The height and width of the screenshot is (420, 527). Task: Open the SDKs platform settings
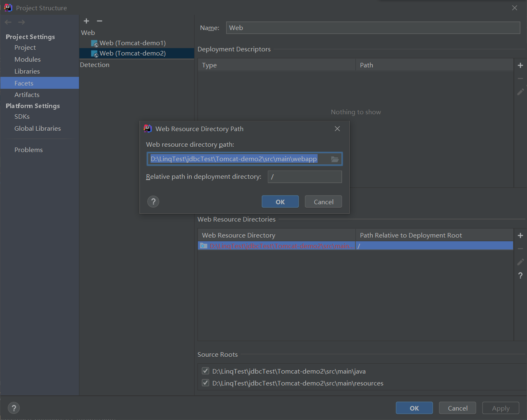click(x=22, y=116)
